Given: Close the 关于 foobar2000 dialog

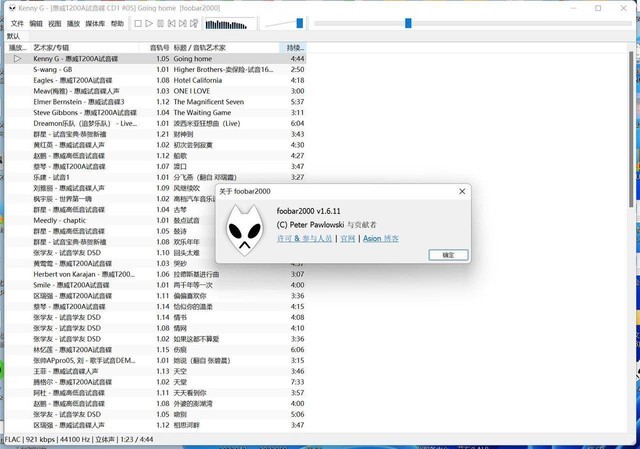Looking at the screenshot, I should (462, 191).
